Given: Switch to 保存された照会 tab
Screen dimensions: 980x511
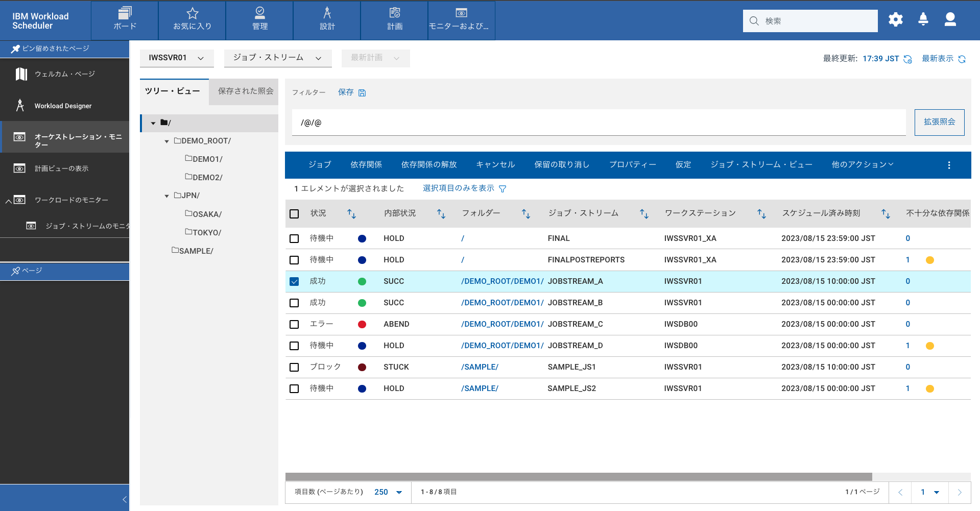Looking at the screenshot, I should (246, 91).
